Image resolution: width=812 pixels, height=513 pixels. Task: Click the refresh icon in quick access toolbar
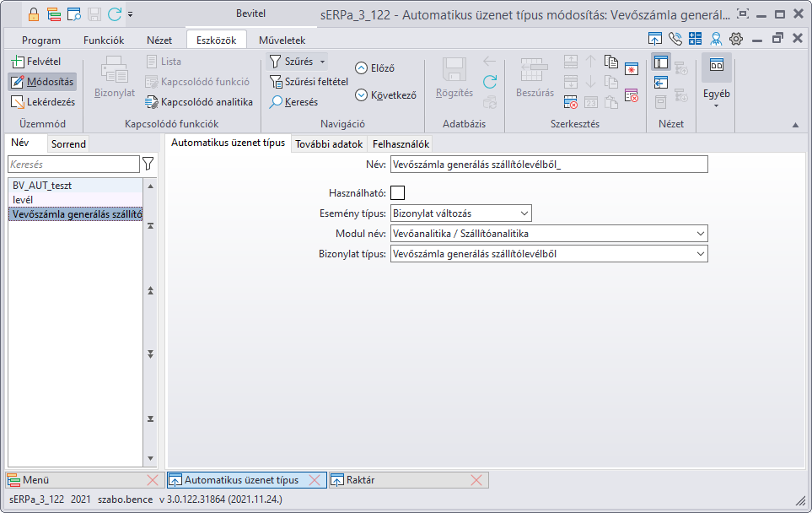coord(115,14)
